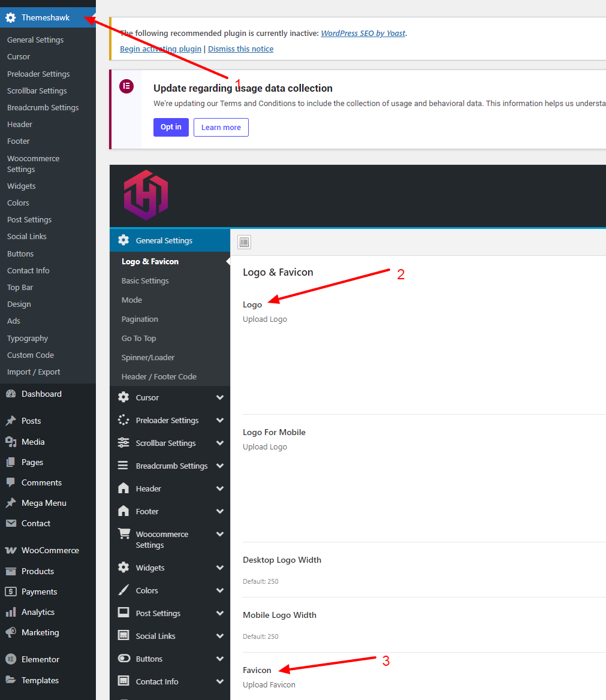Click the Elementor badge icon in notice
Image resolution: width=606 pixels, height=700 pixels.
pos(126,86)
